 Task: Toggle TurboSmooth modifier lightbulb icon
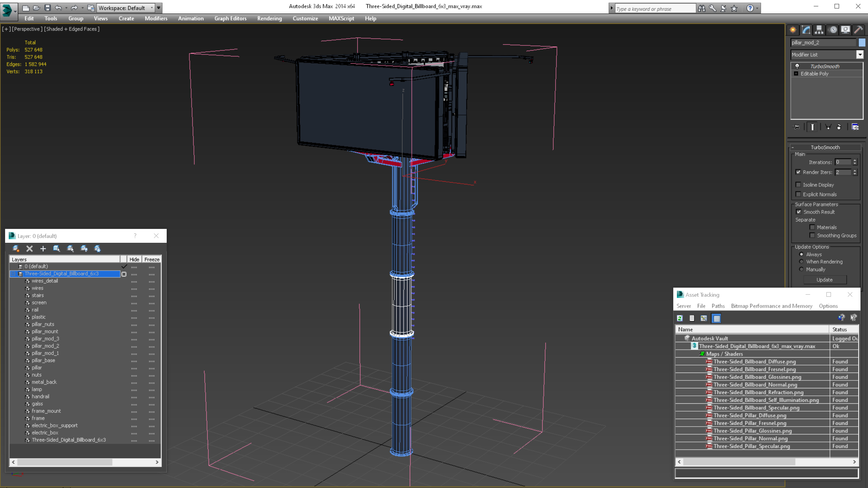click(797, 66)
